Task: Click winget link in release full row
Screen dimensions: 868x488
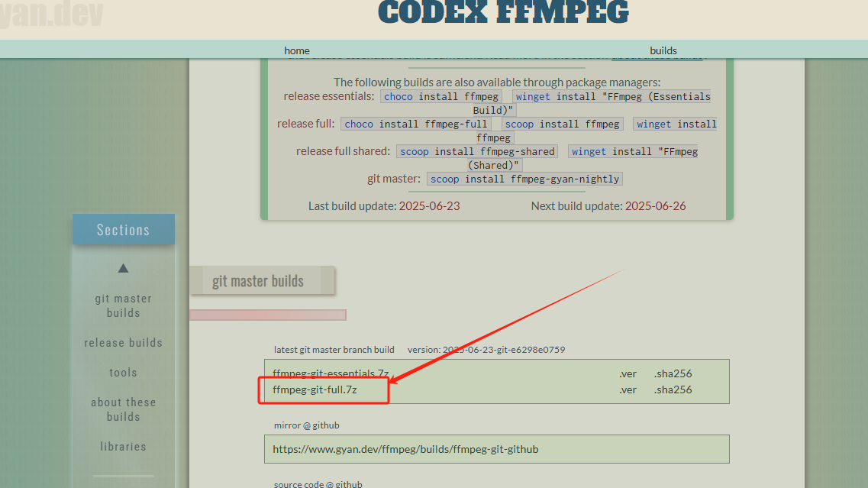Action: [653, 124]
